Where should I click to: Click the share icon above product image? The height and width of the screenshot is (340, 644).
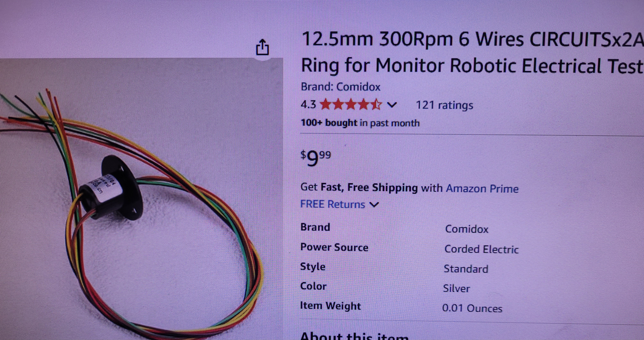point(262,47)
